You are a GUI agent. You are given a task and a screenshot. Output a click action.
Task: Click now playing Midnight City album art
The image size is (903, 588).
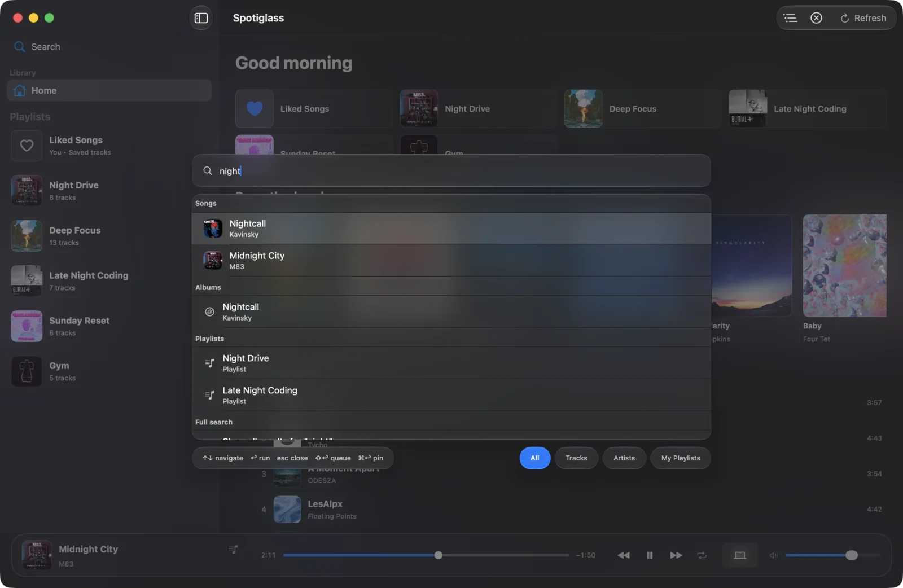point(37,555)
